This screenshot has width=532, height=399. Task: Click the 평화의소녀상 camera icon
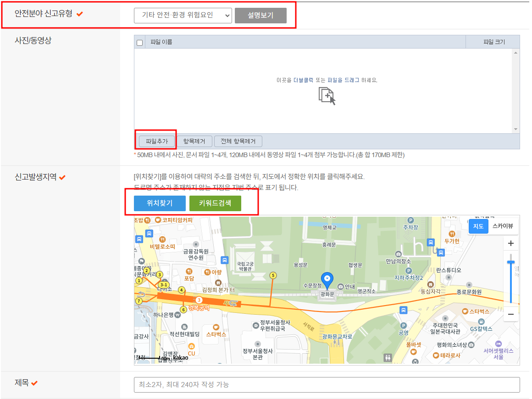tap(471, 345)
